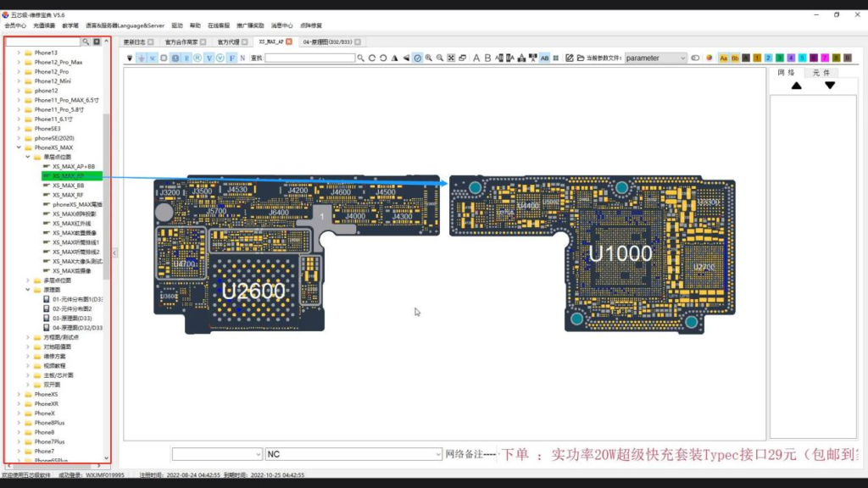868x488 pixels.
Task: Open the empty bottom-left combo box
Action: (217, 454)
